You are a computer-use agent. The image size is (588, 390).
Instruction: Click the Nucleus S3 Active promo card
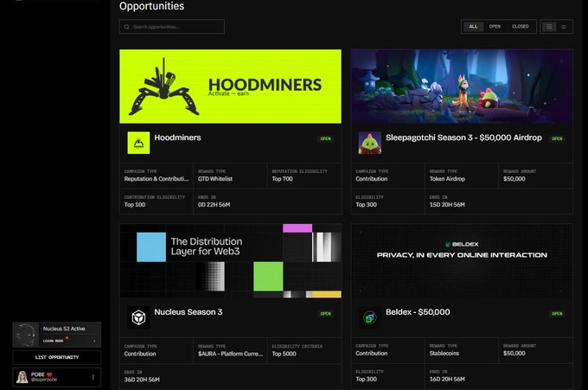click(x=56, y=335)
